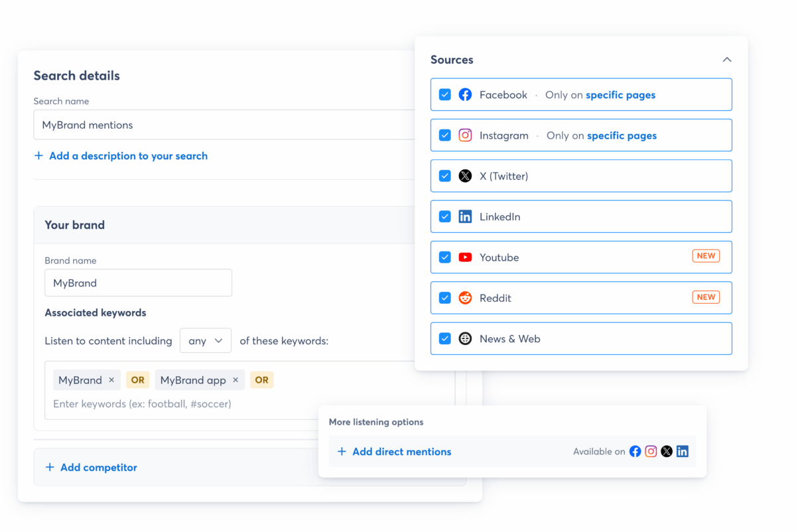This screenshot has height=532, width=796.
Task: Remove the MyBrand app keyword tag
Action: click(235, 380)
